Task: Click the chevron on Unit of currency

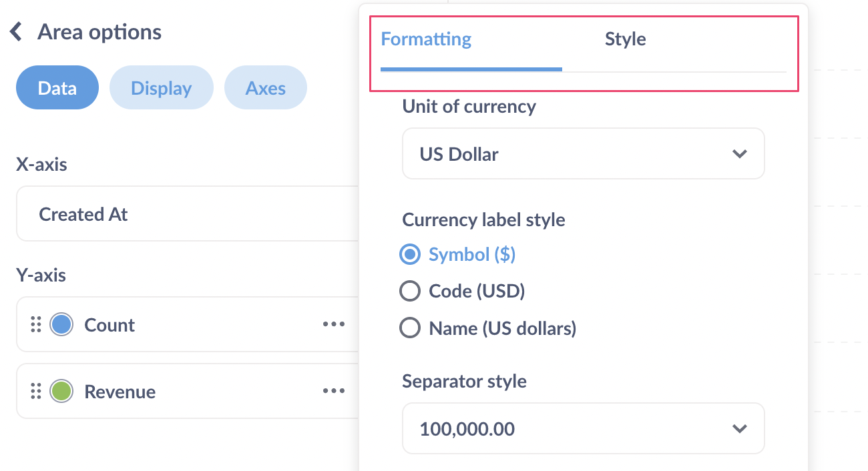Action: pyautogui.click(x=739, y=153)
